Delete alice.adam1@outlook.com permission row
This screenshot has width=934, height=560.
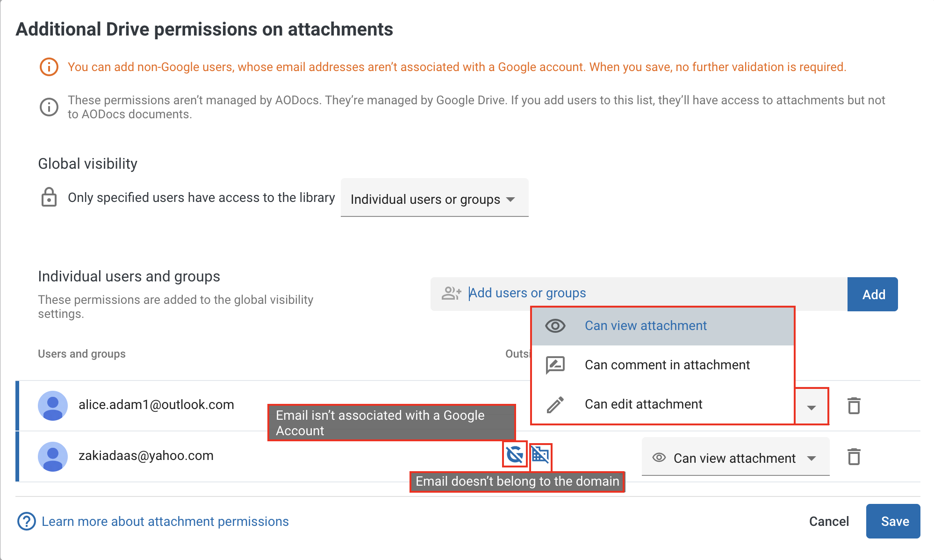coord(854,406)
